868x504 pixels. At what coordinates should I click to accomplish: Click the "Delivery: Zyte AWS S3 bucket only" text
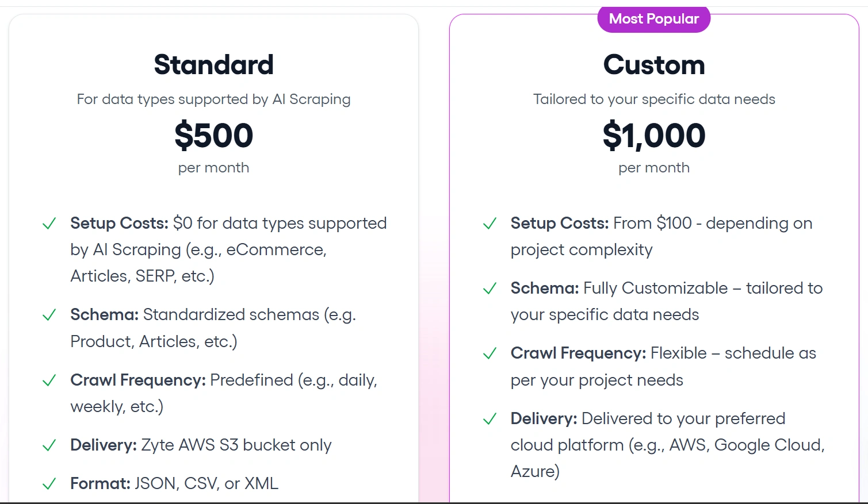tap(201, 445)
